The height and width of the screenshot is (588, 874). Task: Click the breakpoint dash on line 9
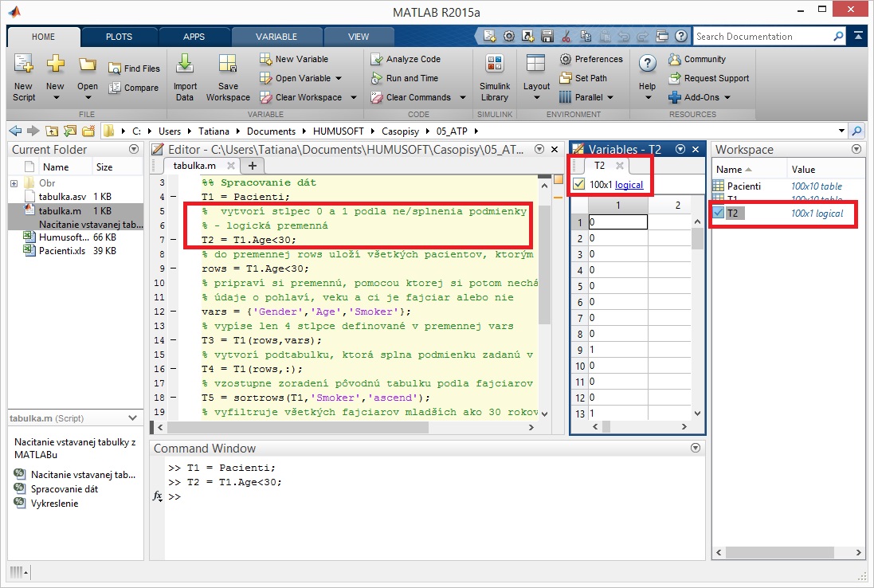tap(174, 269)
